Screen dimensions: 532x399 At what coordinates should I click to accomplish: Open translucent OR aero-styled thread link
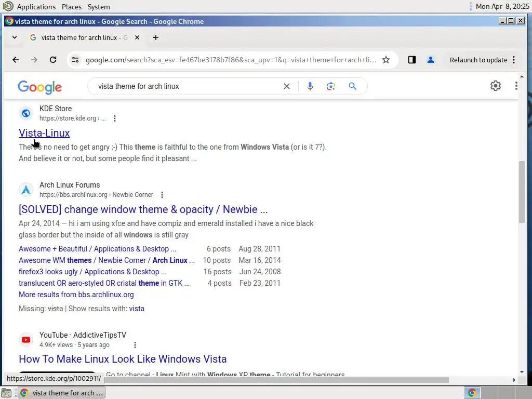coord(104,283)
